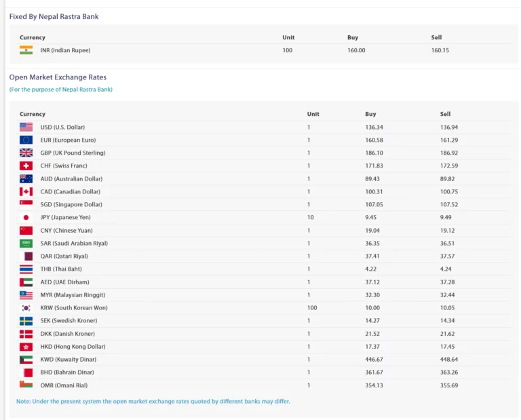This screenshot has height=420, width=521.
Task: Click 'HKD (Hong Kong Dollar)' currency name
Action: (73, 347)
